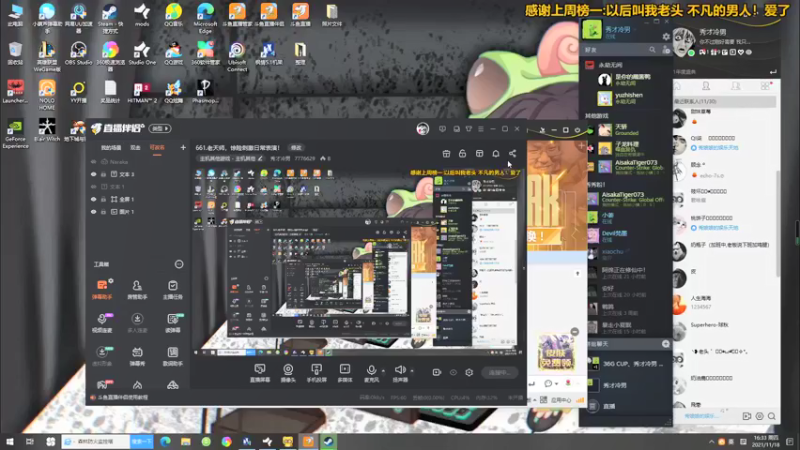
Task: Add a screen capture source in bottom toolbar
Action: [x=260, y=373]
